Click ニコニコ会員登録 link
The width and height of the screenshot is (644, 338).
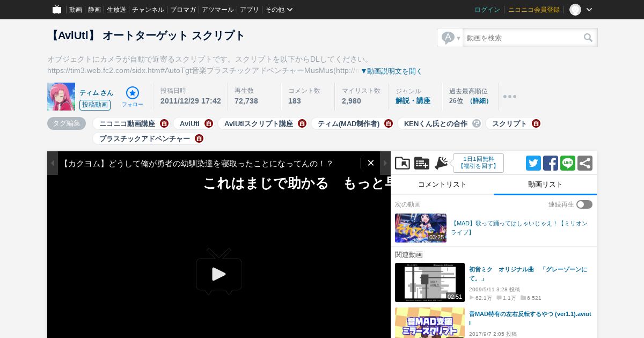pos(534,10)
